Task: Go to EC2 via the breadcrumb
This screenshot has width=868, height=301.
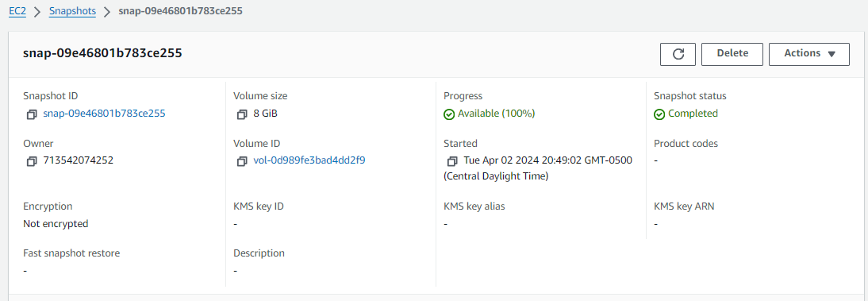Action: click(17, 11)
